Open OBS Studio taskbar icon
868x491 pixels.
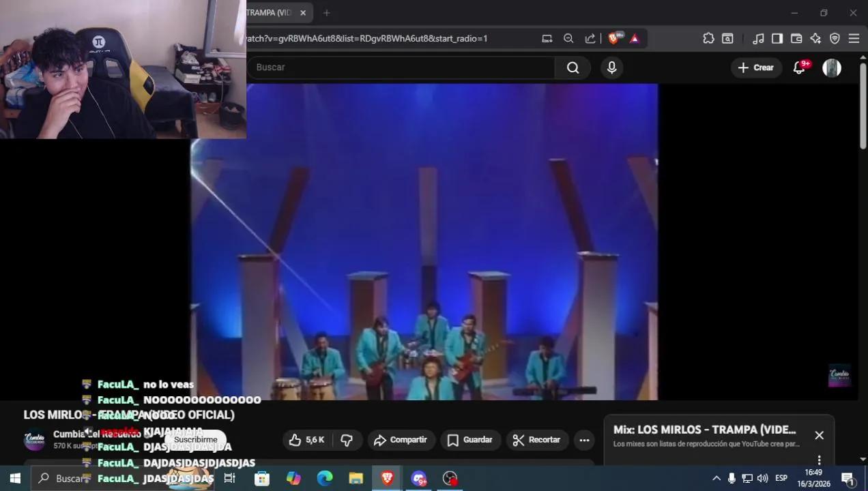coord(450,478)
